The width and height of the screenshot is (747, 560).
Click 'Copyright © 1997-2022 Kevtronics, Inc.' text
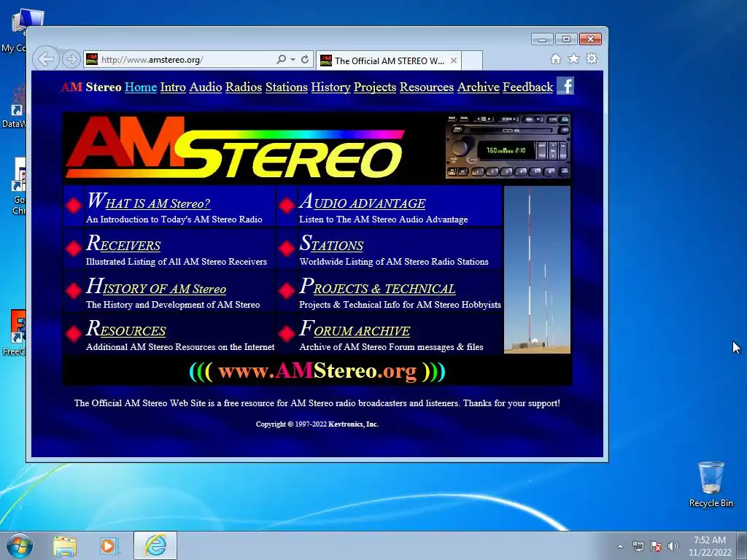pos(317,424)
